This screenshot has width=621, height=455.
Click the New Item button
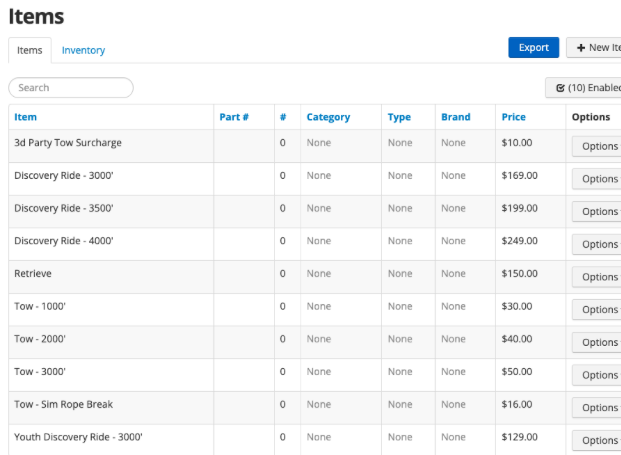594,48
